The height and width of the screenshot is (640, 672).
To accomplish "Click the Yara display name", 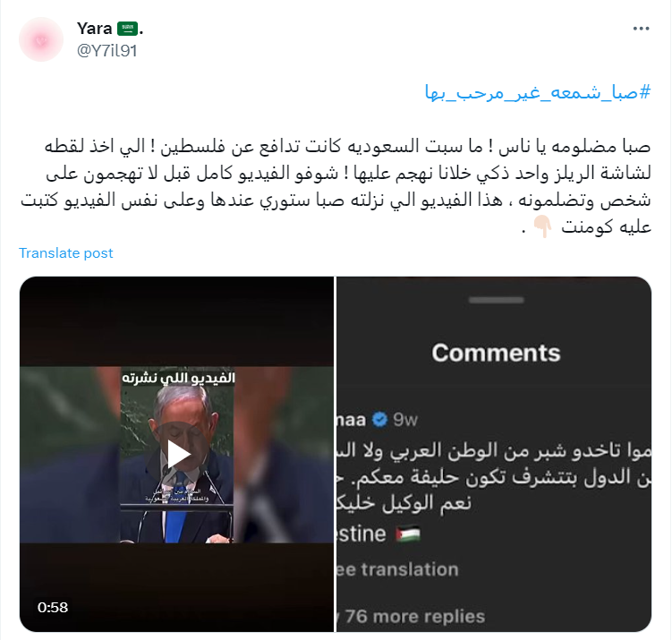I will click(x=94, y=29).
